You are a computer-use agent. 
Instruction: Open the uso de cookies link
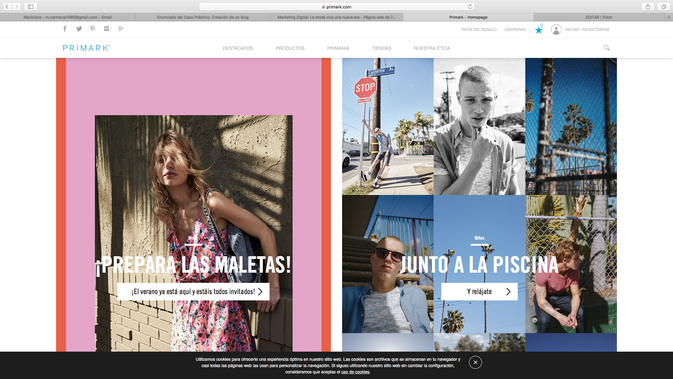[x=355, y=372]
